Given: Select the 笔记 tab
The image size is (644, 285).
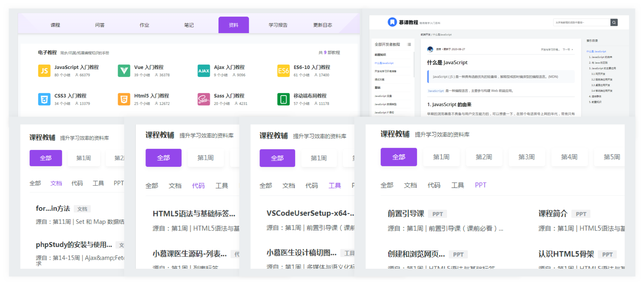Looking at the screenshot, I should 189,25.
